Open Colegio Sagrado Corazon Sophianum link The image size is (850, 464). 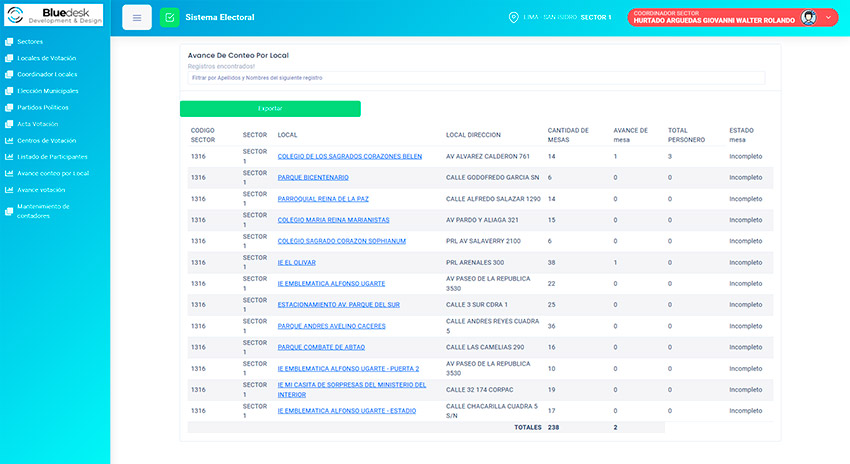[341, 241]
